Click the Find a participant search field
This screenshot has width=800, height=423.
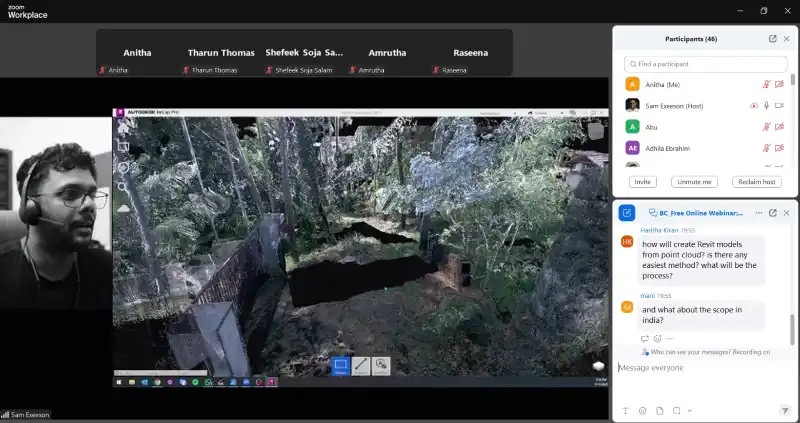705,64
